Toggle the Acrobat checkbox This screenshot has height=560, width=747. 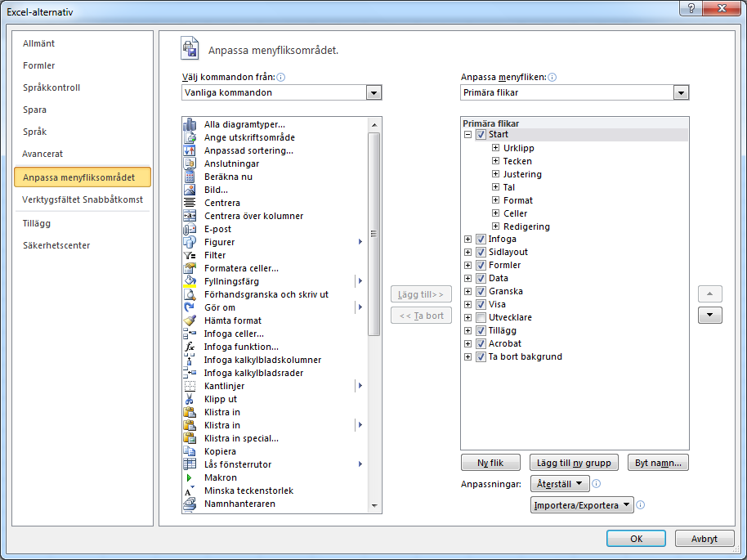pos(481,344)
